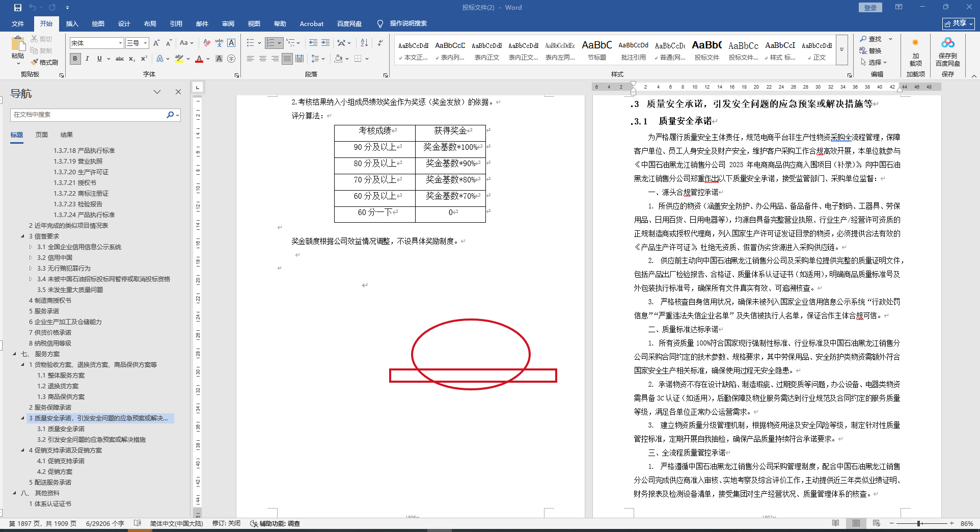Insert an enclosed character (带圈字符)

[x=231, y=59]
